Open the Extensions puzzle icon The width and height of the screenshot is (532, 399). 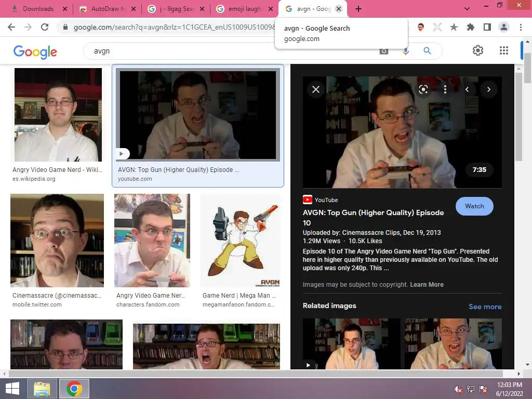470,27
